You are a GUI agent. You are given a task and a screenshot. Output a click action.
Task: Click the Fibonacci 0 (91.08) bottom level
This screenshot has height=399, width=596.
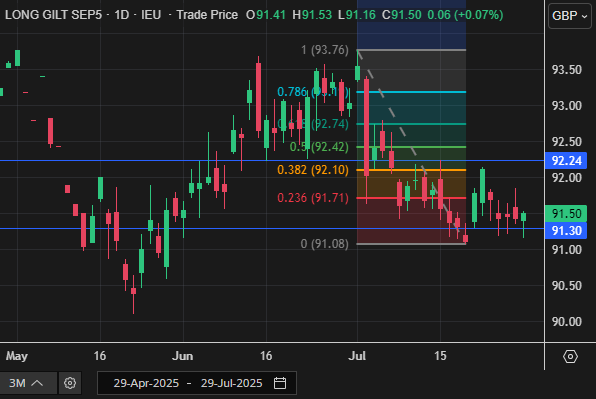tap(325, 244)
